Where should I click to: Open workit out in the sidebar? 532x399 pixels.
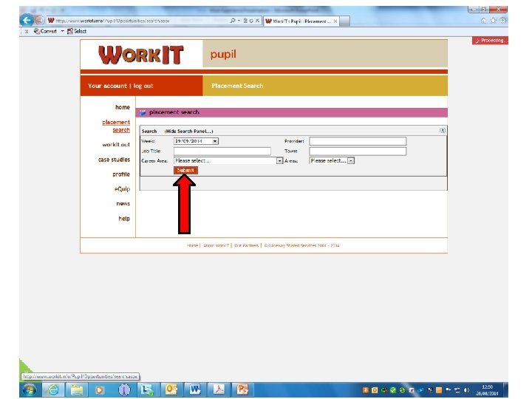(116, 145)
